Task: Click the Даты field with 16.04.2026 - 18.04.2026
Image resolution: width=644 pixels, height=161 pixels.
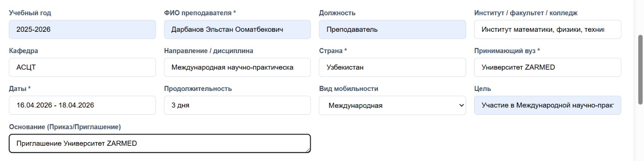Action: pyautogui.click(x=82, y=105)
